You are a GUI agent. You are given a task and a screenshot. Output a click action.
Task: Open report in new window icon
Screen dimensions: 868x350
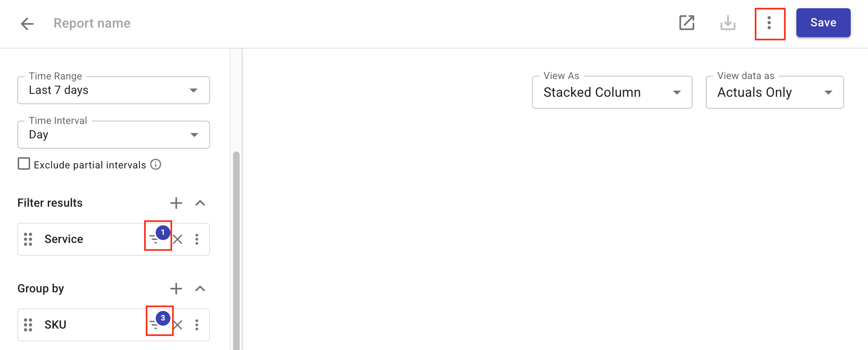[x=686, y=23]
